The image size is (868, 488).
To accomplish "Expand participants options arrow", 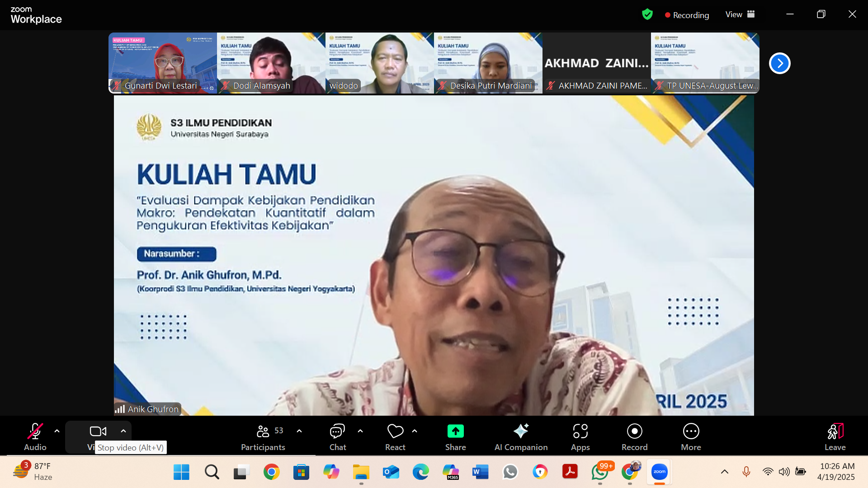I will pos(299,431).
